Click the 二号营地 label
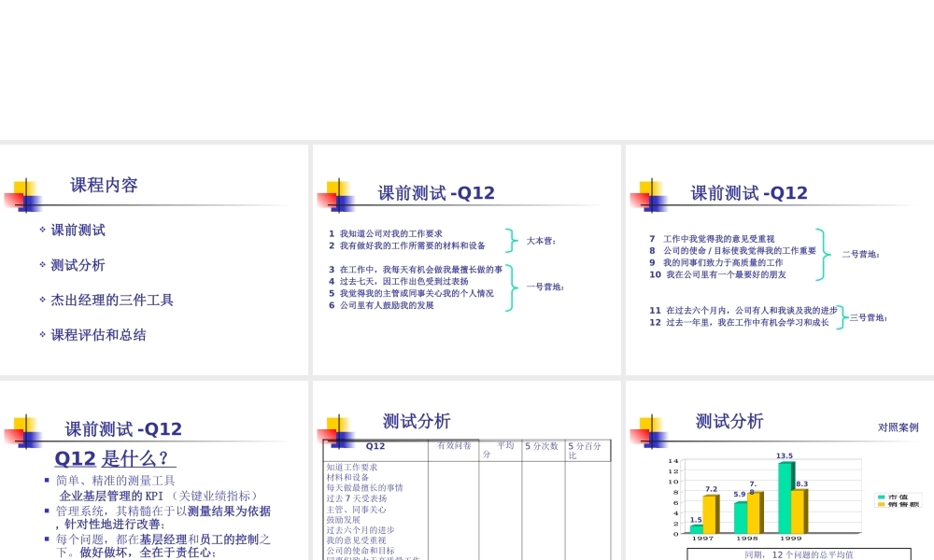The width and height of the screenshot is (934, 560). (861, 254)
